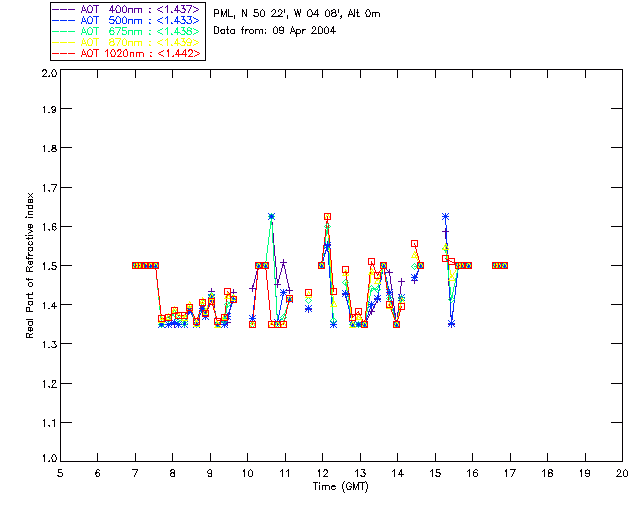Screen dimensions: 640x512
Task: Click the 1.9 y-axis tick label
Action: [49, 109]
